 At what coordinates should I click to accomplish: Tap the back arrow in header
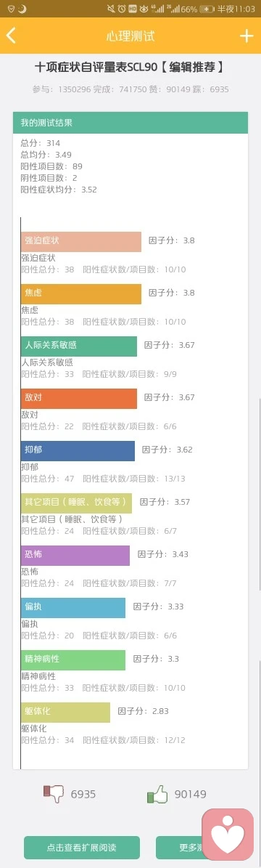tap(11, 36)
